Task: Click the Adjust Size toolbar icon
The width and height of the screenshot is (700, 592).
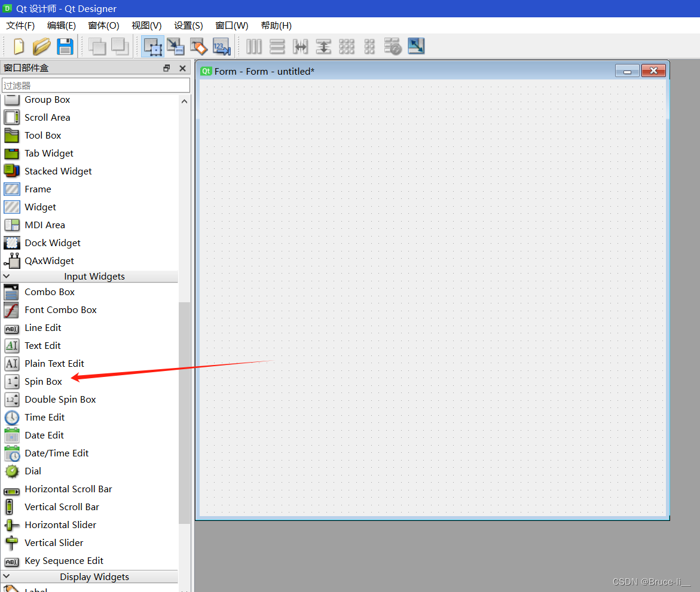Action: pos(416,47)
